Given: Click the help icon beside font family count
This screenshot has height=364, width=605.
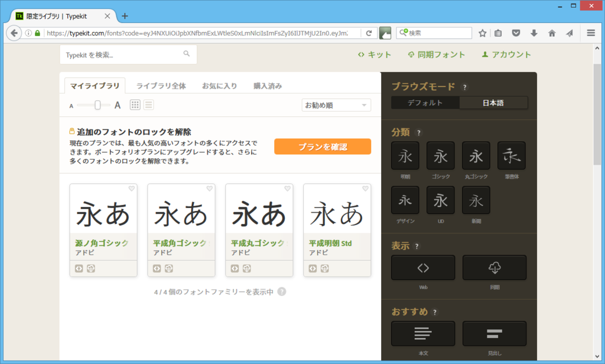Looking at the screenshot, I should coord(282,292).
